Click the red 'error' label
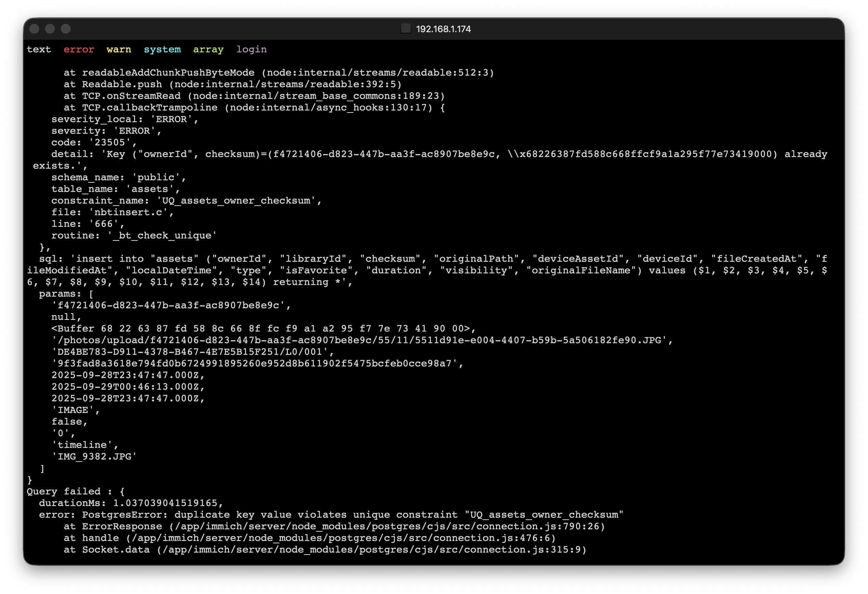The width and height of the screenshot is (868, 594). pyautogui.click(x=79, y=49)
